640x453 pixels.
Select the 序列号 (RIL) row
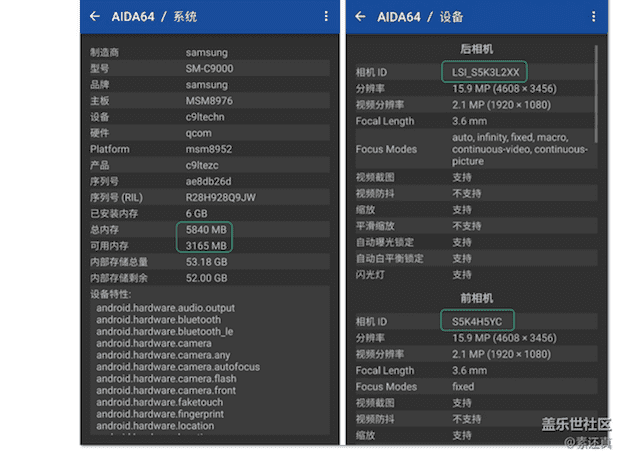point(207,197)
